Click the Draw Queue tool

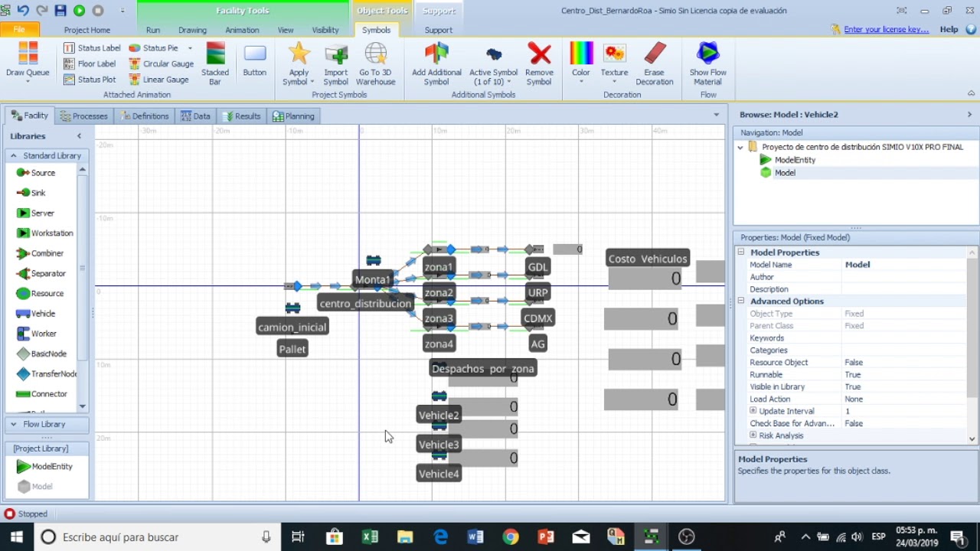28,61
